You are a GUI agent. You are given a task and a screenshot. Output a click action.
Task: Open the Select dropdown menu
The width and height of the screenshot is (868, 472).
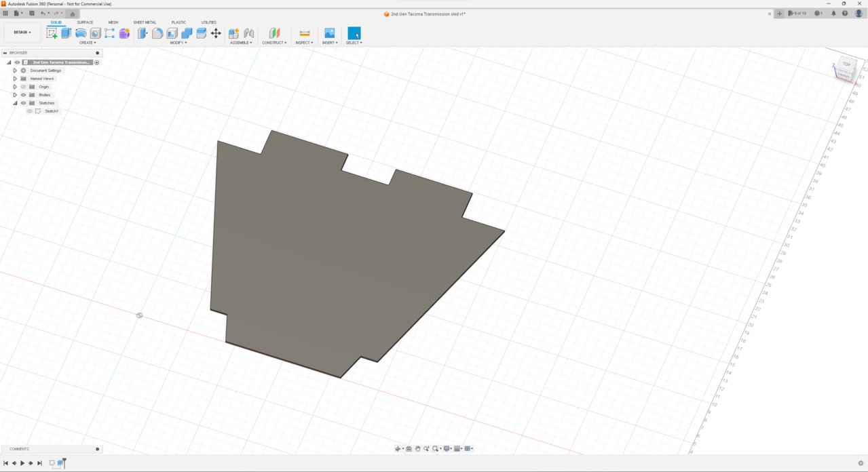(354, 43)
